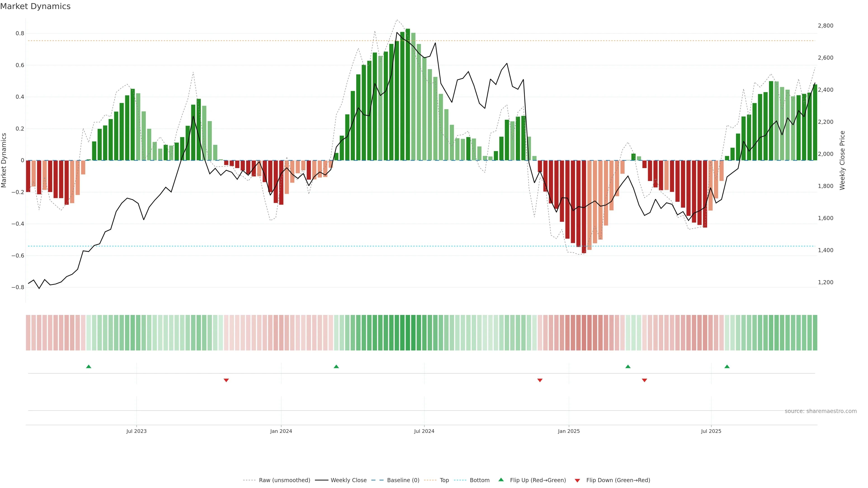Toggle the Baseline (0) legend entry
Screen dimensions: 868x488
click(x=403, y=480)
